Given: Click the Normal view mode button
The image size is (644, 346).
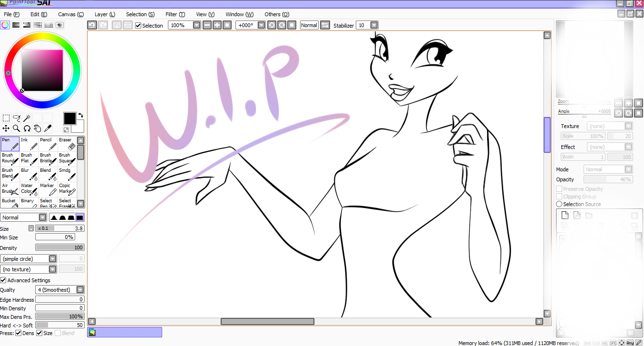Looking at the screenshot, I should (309, 25).
